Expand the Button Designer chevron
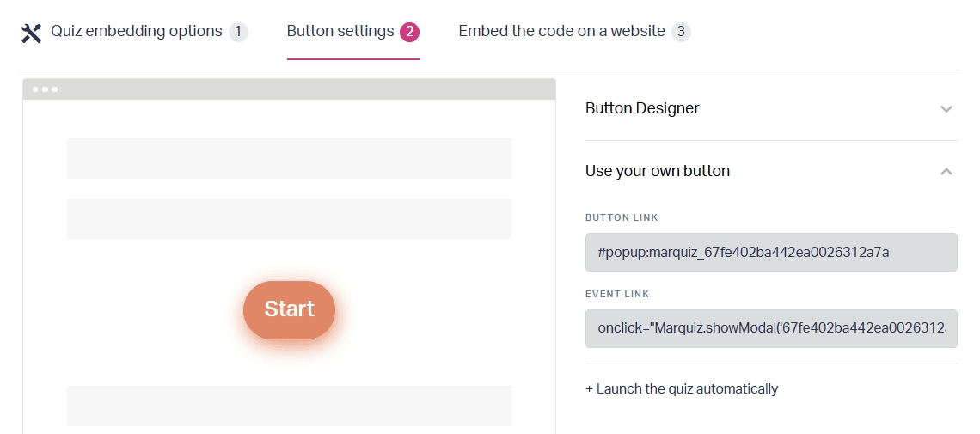 pyautogui.click(x=946, y=109)
